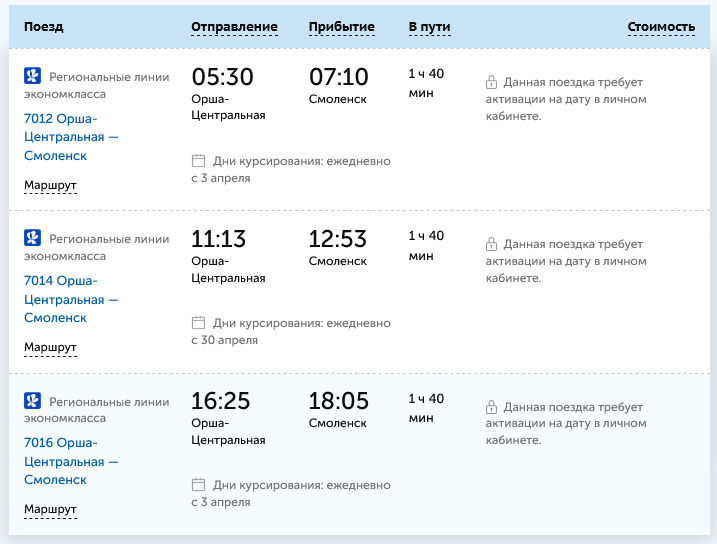717x544 pixels.
Task: Click carrier logo icon for train 7014
Action: pyautogui.click(x=32, y=238)
